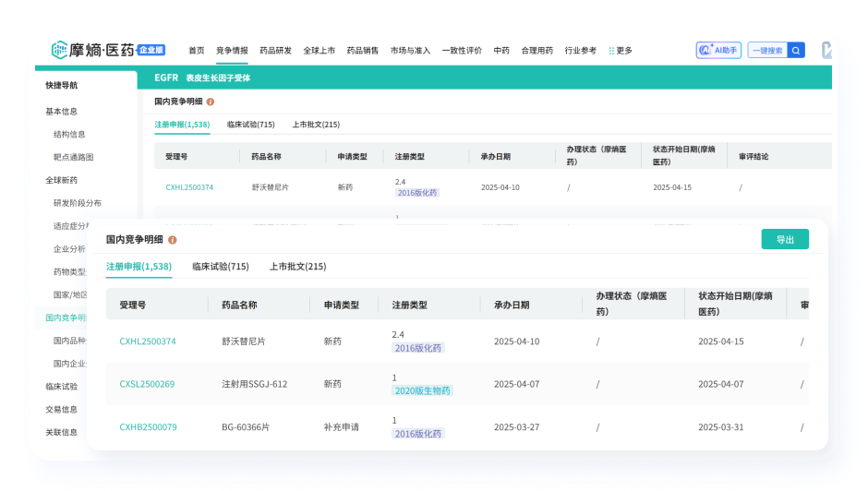Viewport: 868px width, 491px height.
Task: Click foreground 注册类型 column header
Action: 410,305
